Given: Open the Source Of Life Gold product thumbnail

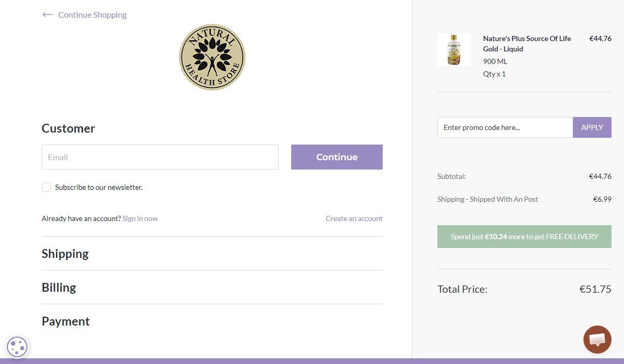Looking at the screenshot, I should (454, 50).
